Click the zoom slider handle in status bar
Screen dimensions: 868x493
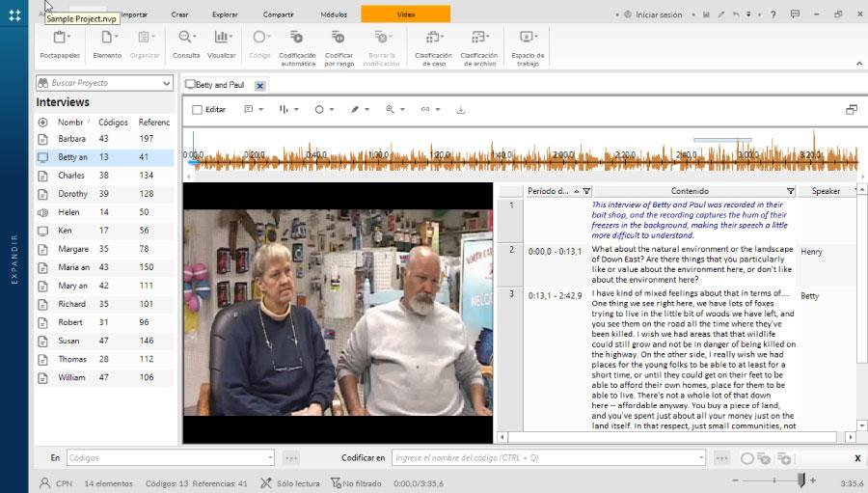801,479
